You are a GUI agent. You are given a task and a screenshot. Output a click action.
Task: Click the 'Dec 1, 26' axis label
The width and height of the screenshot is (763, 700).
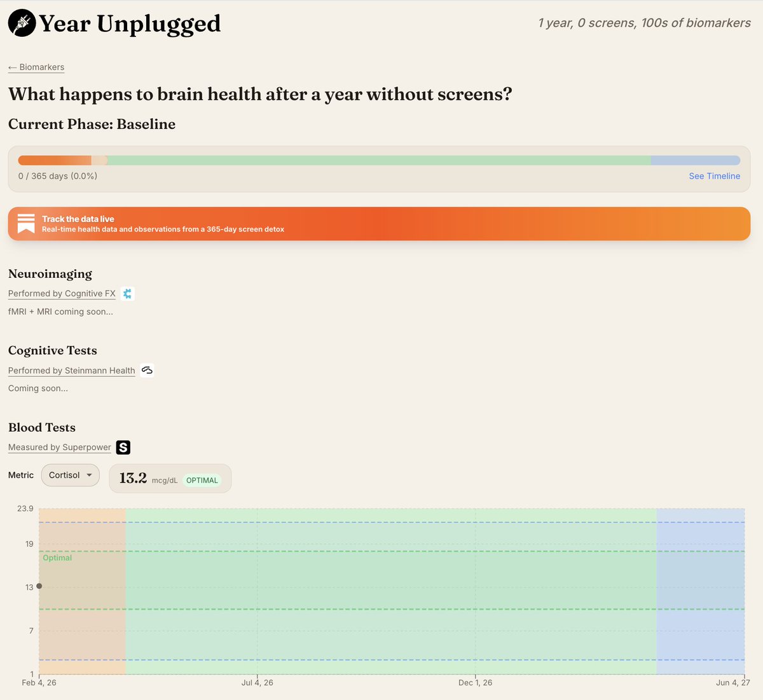(476, 683)
